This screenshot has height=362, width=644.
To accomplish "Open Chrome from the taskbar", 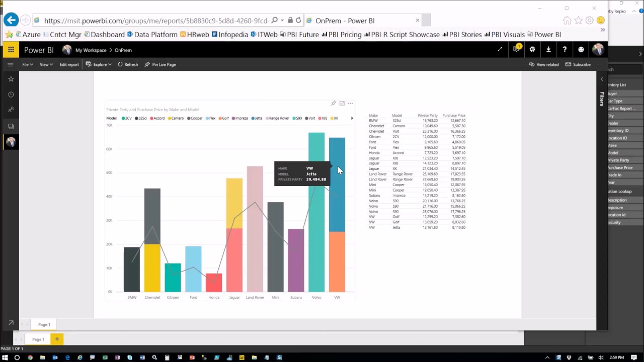I will point(30,357).
